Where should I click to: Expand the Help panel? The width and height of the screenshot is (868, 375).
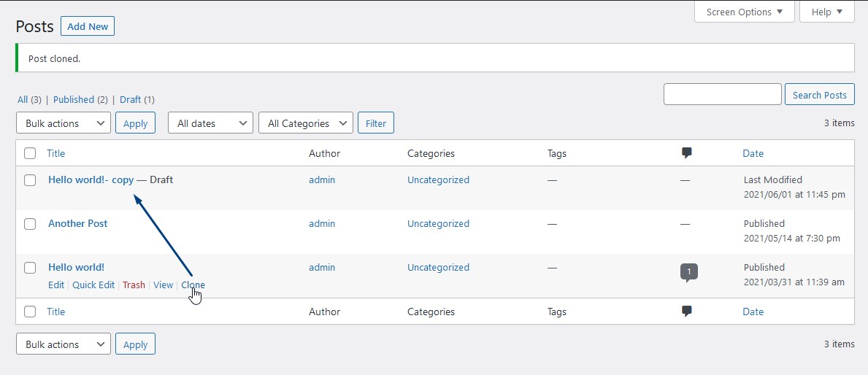coord(827,12)
